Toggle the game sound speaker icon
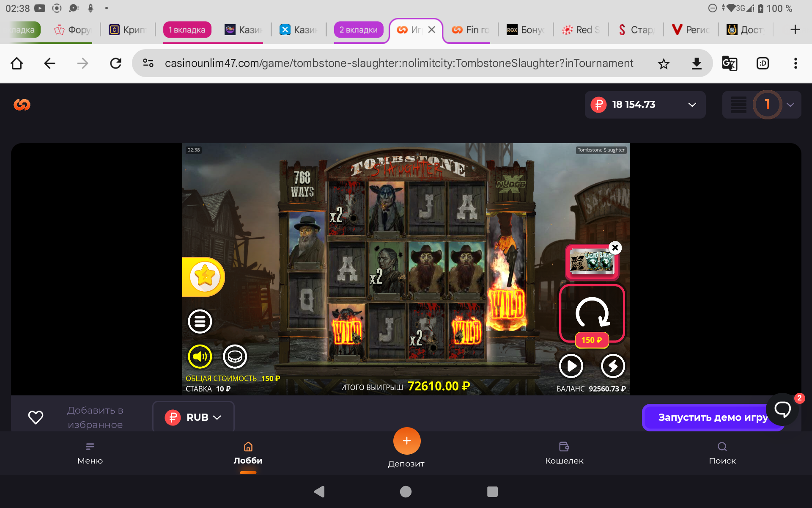Image resolution: width=812 pixels, height=508 pixels. tap(200, 356)
